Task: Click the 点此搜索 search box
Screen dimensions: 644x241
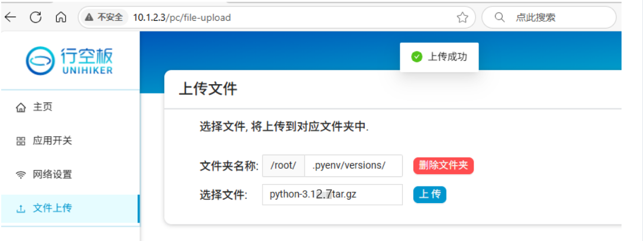Action: 549,17
